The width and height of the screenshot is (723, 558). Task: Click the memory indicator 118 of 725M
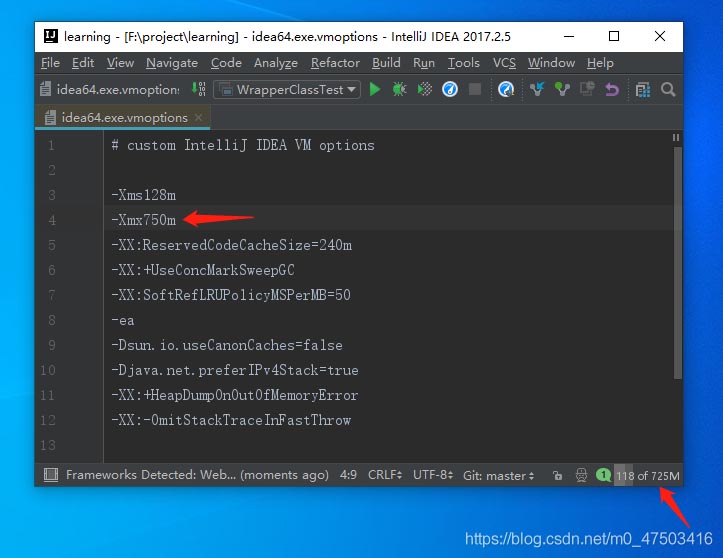point(648,475)
